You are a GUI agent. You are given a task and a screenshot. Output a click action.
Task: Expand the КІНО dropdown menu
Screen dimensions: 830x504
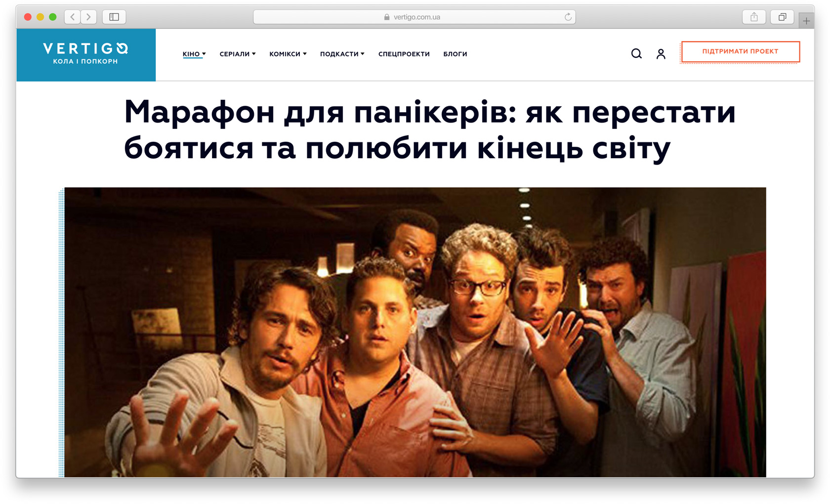pyautogui.click(x=194, y=54)
